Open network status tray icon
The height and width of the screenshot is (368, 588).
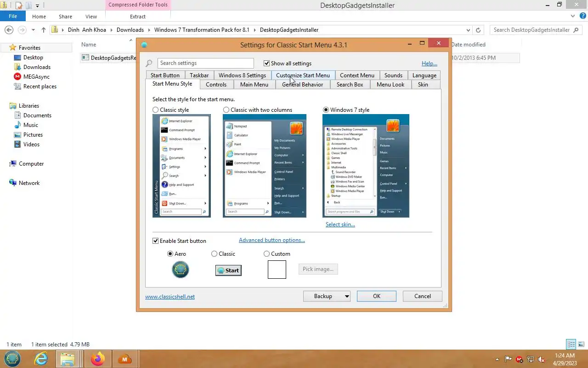531,359
